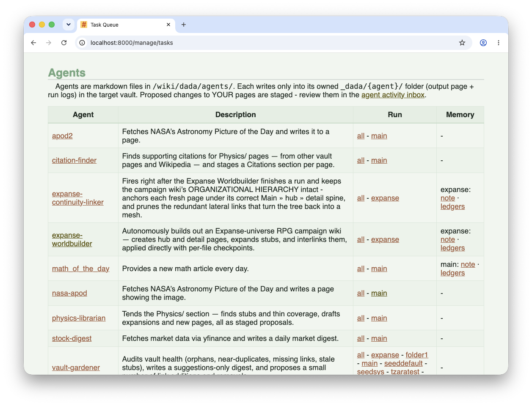Go back with the browser back arrow
Image resolution: width=532 pixels, height=406 pixels.
click(x=33, y=43)
